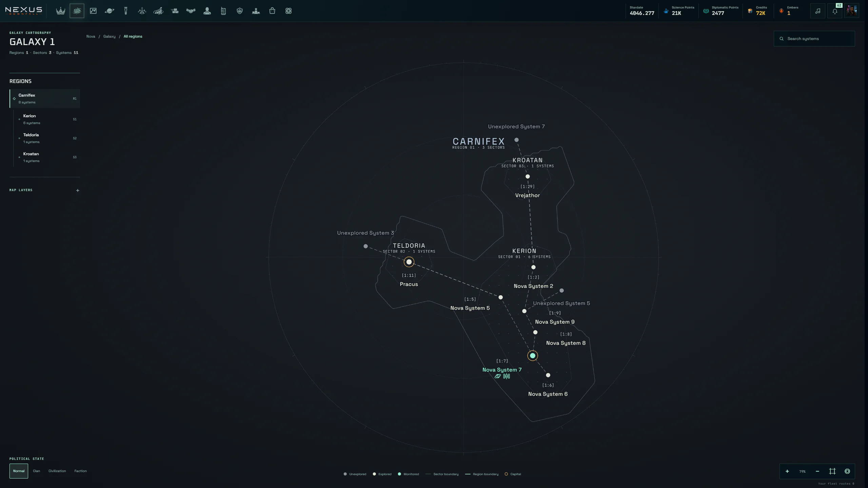
Task: Open the person profile toolbar icon
Action: (x=207, y=11)
